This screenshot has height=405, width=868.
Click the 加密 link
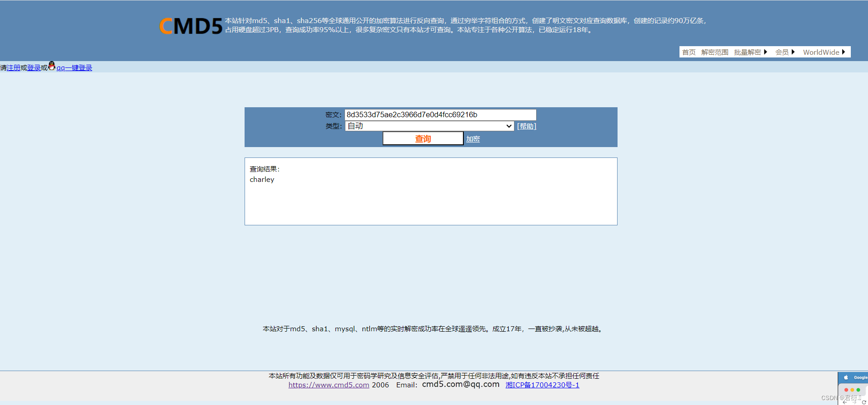(x=473, y=139)
